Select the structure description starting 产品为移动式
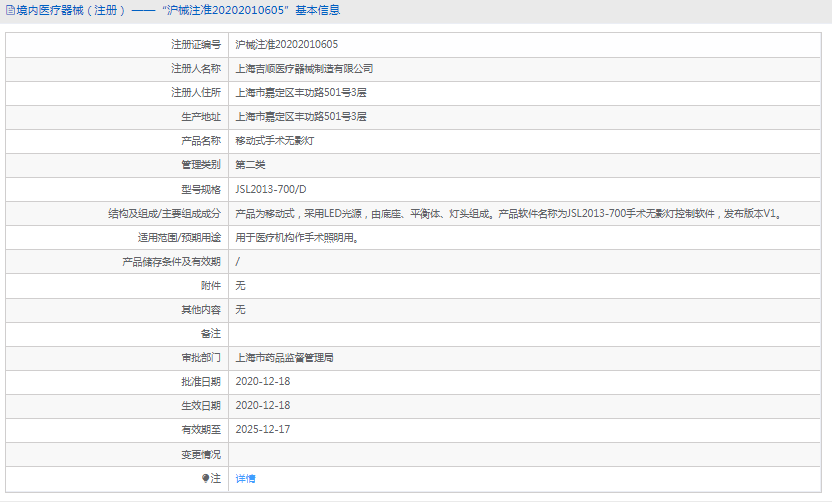This screenshot has height=502, width=832. pyautogui.click(x=509, y=213)
